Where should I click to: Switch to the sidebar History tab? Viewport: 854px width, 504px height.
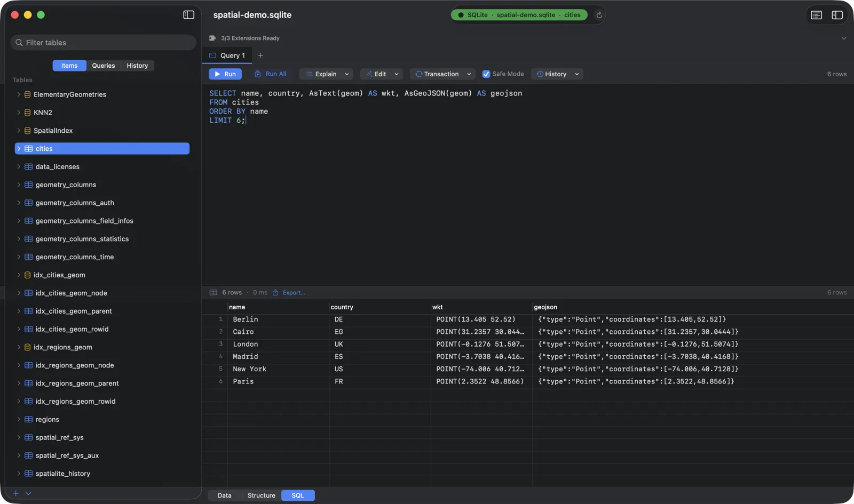click(x=137, y=66)
